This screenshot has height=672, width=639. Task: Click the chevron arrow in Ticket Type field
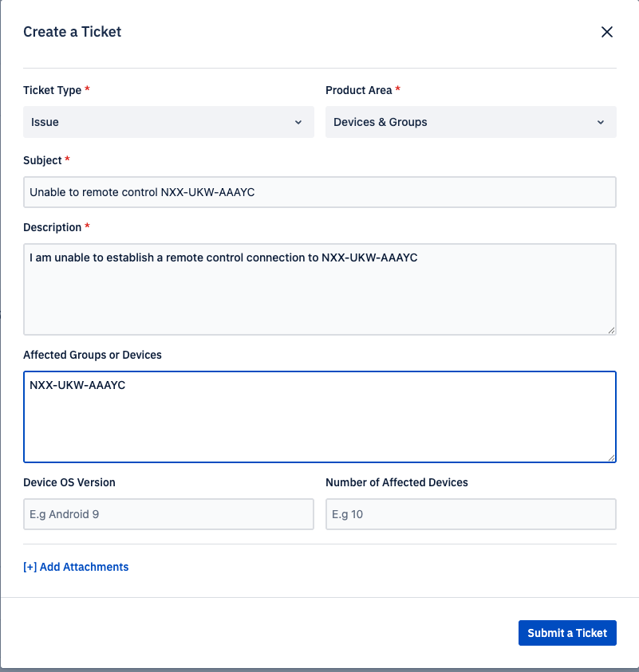tap(298, 122)
